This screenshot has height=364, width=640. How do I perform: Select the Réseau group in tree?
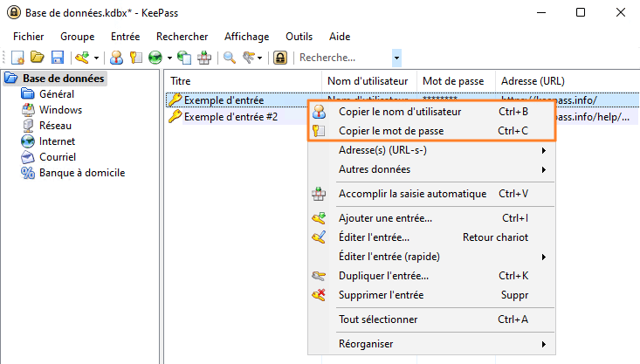(55, 126)
